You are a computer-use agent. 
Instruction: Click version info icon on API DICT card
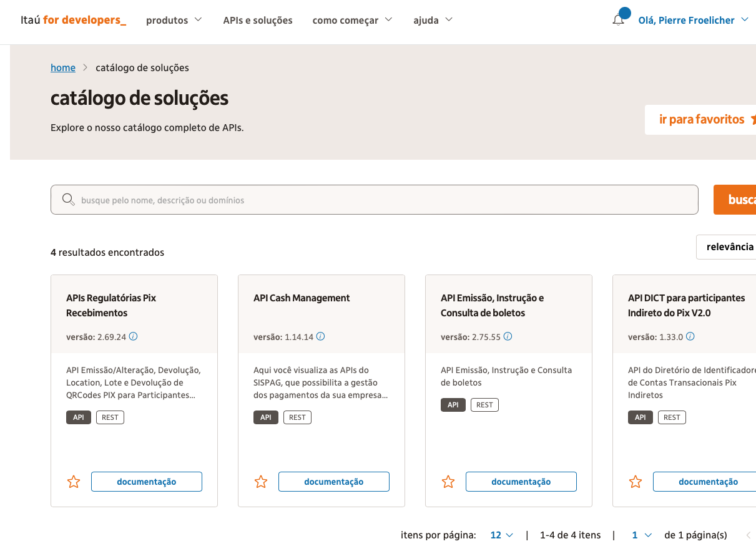690,336
